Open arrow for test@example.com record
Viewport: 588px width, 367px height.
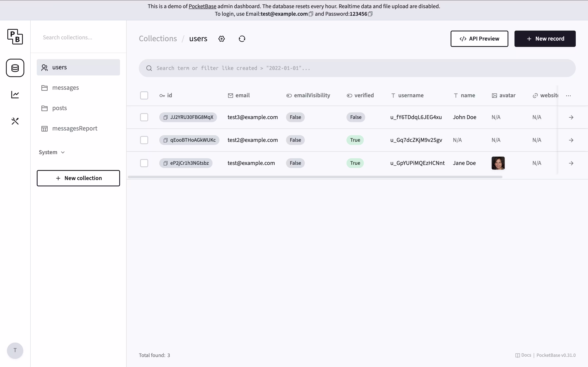point(571,163)
